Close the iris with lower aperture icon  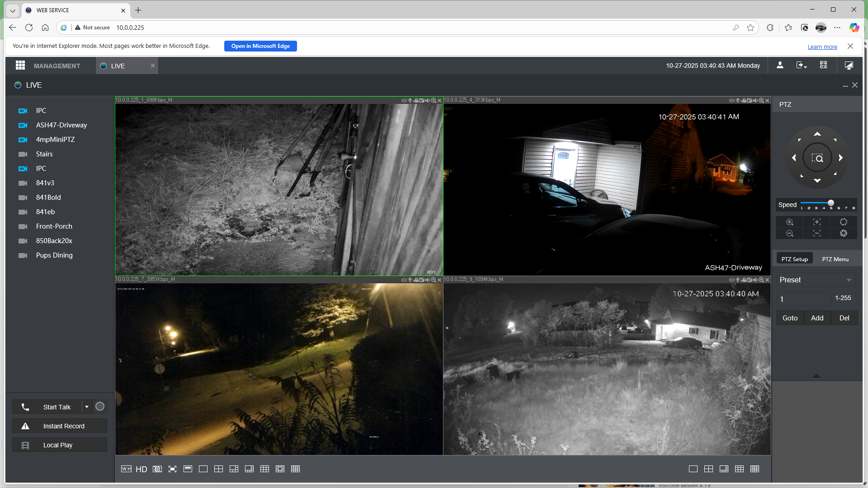coord(844,233)
